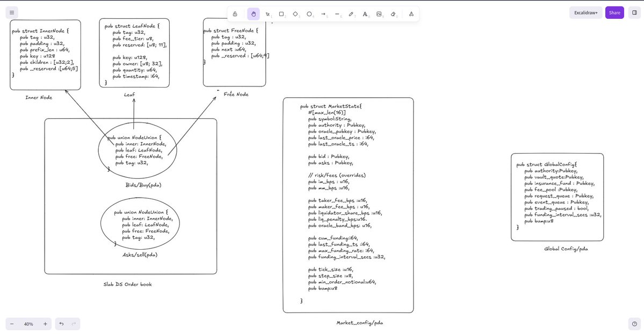Viewport: 644px width, 334px height.
Task: Select the Arrow tool
Action: click(x=323, y=14)
